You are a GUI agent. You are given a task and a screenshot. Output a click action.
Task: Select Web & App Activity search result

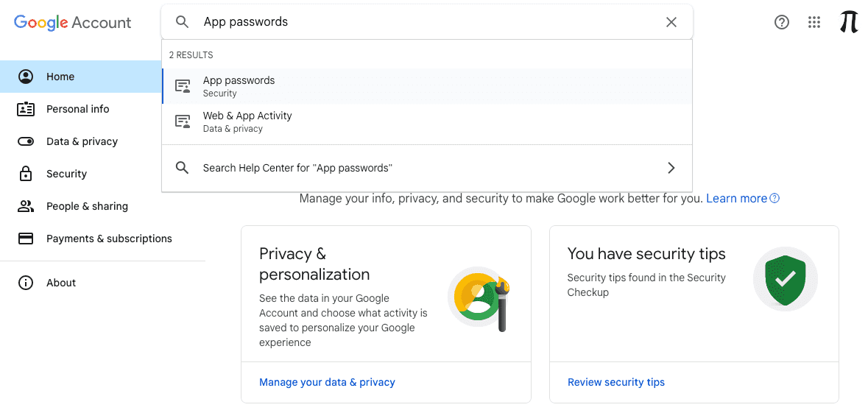(427, 121)
